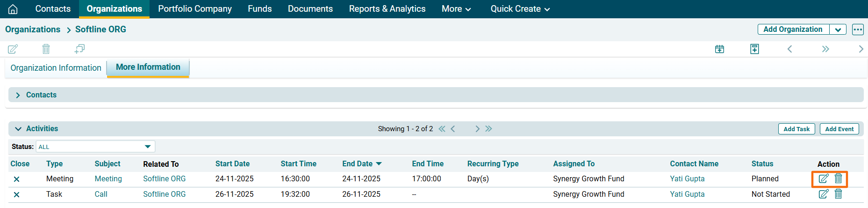Click the edit organization pencil icon
The height and width of the screenshot is (208, 868).
coord(13,49)
